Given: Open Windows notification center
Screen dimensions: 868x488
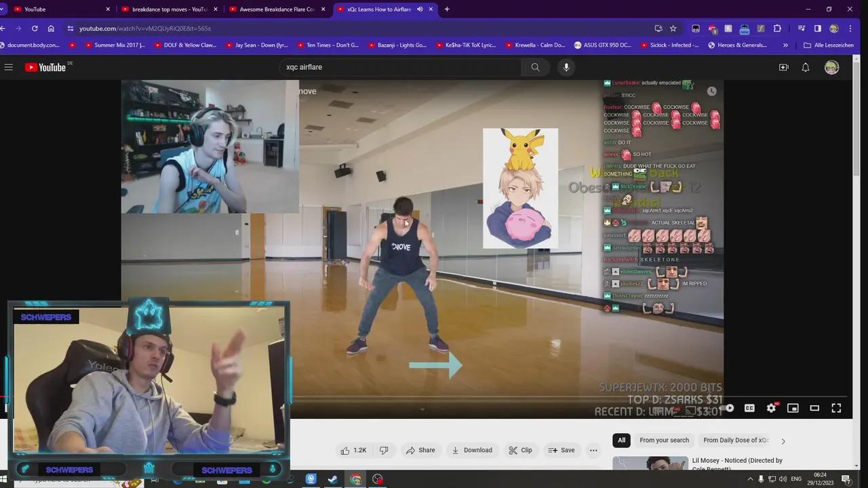Looking at the screenshot, I should pos(847,479).
